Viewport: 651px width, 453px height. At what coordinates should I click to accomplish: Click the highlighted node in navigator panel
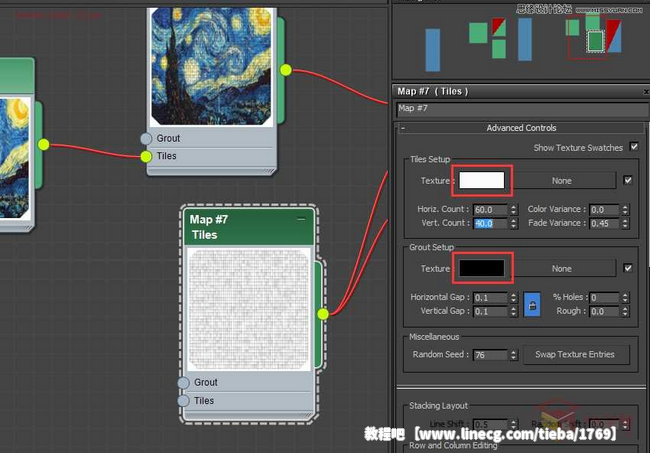(x=596, y=41)
